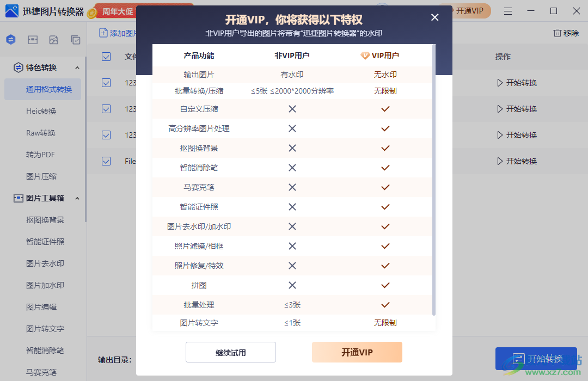The width and height of the screenshot is (588, 381).
Task: Click the VIP diamond icon in table header
Action: (x=365, y=56)
